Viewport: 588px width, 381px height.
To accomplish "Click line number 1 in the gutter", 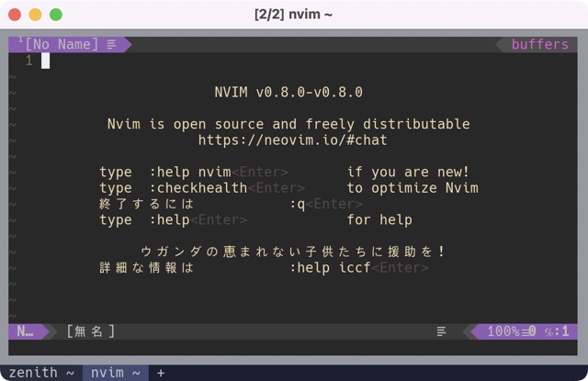I will click(x=28, y=61).
